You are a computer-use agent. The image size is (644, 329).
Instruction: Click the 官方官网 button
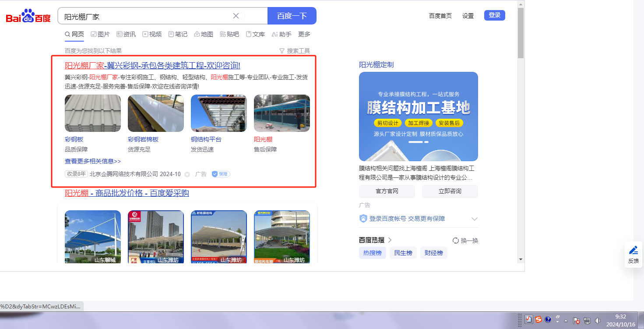coord(387,191)
